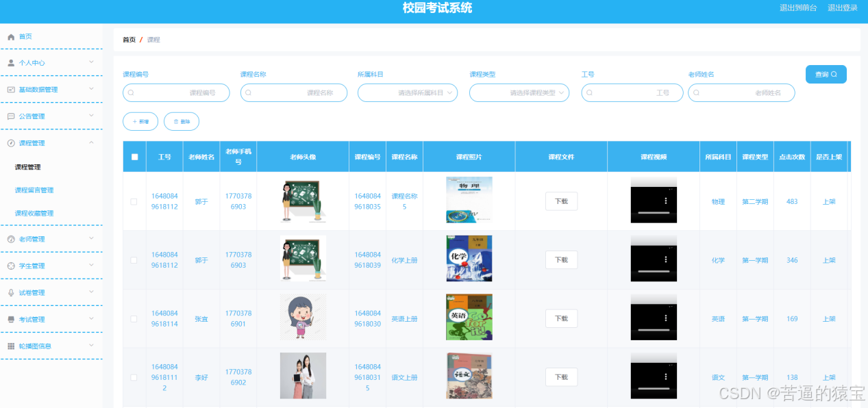Click the person icon for 个人中心

tap(11, 63)
